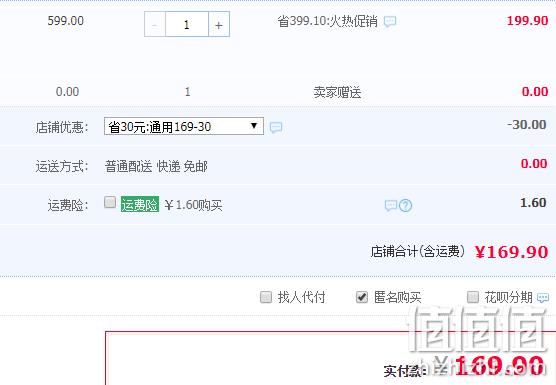Click the comment icon beside 火热促销

(x=390, y=22)
